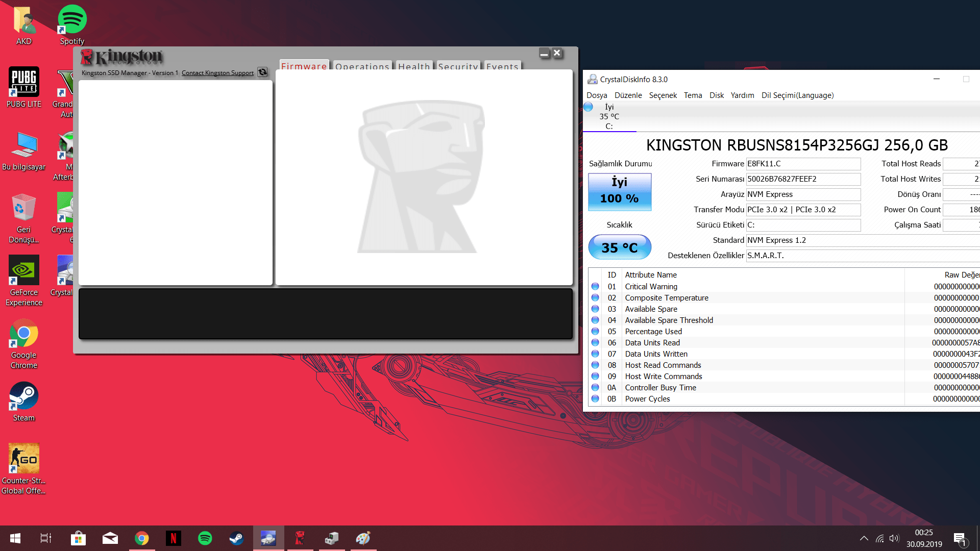Open the Tema menu

[x=693, y=95]
